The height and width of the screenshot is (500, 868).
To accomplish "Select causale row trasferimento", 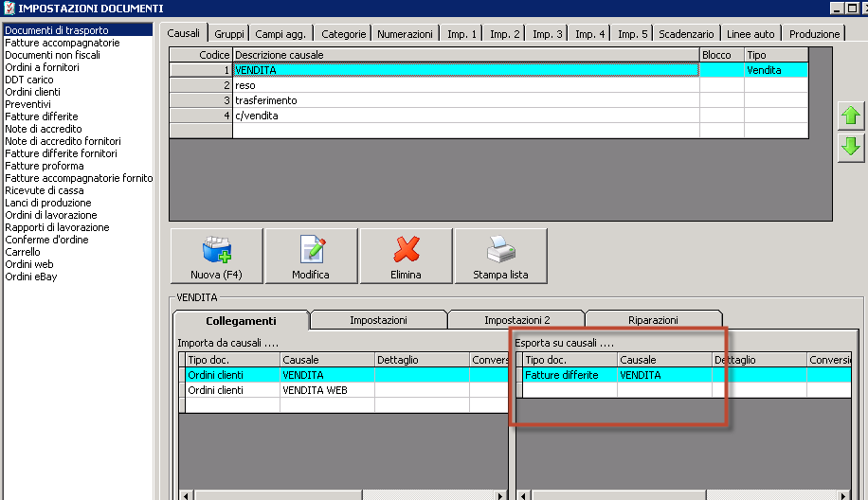I will click(x=489, y=100).
